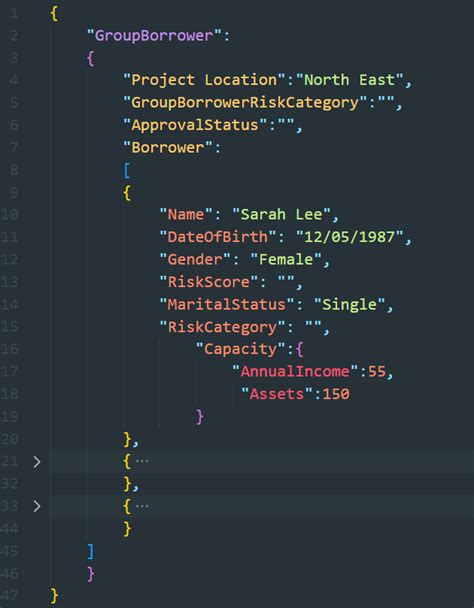
Task: Select the "Project Location" key text
Action: [x=204, y=80]
